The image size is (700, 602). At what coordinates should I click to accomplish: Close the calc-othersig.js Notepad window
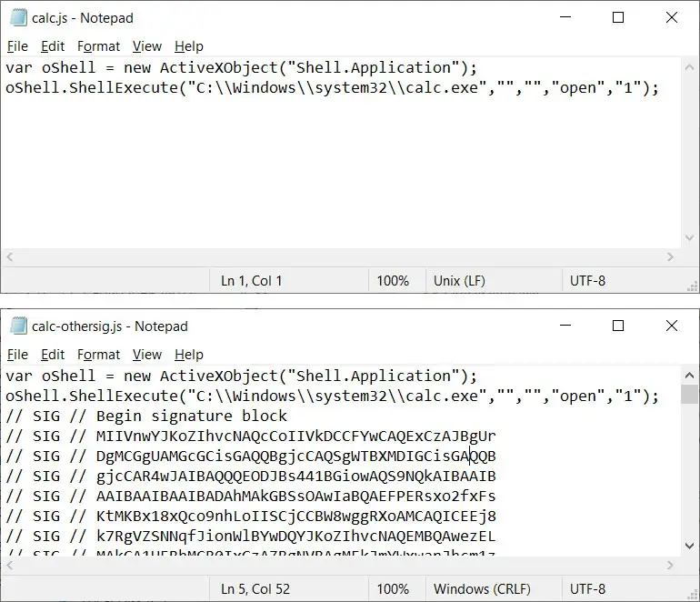[672, 326]
